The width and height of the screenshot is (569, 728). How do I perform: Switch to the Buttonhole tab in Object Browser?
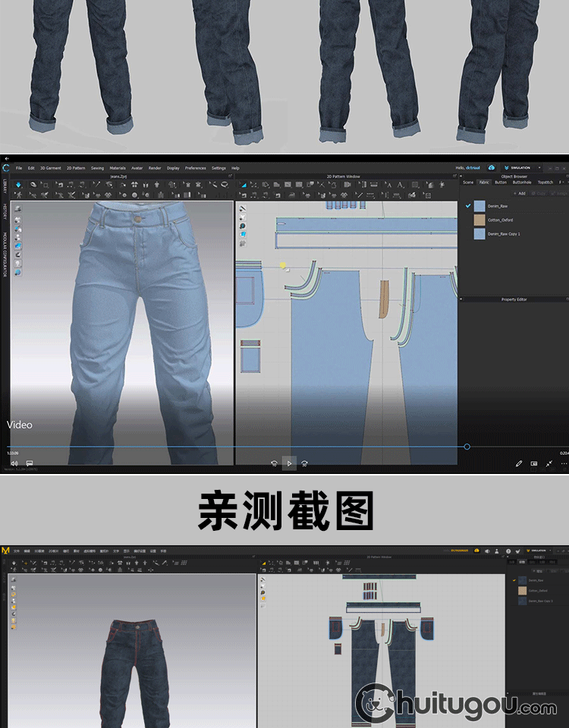point(522,183)
